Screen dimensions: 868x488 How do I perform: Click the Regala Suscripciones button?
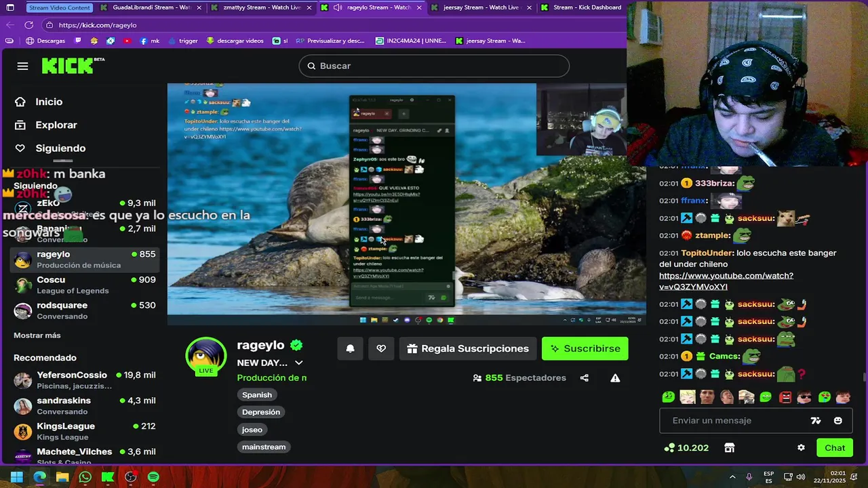[468, 348]
